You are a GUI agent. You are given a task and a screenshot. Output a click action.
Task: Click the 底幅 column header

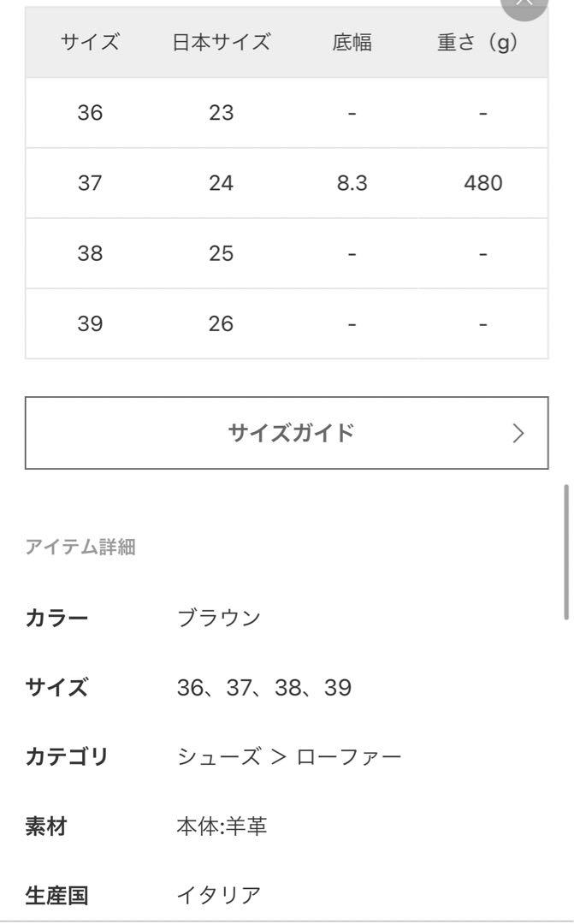point(352,43)
